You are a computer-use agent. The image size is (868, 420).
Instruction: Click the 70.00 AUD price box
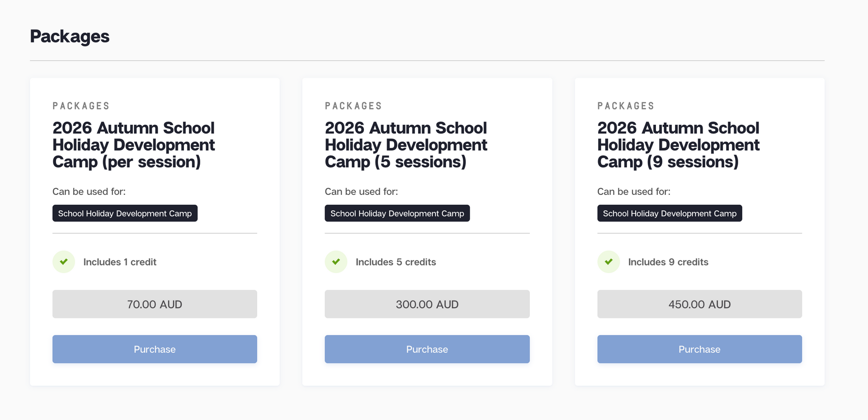click(155, 304)
